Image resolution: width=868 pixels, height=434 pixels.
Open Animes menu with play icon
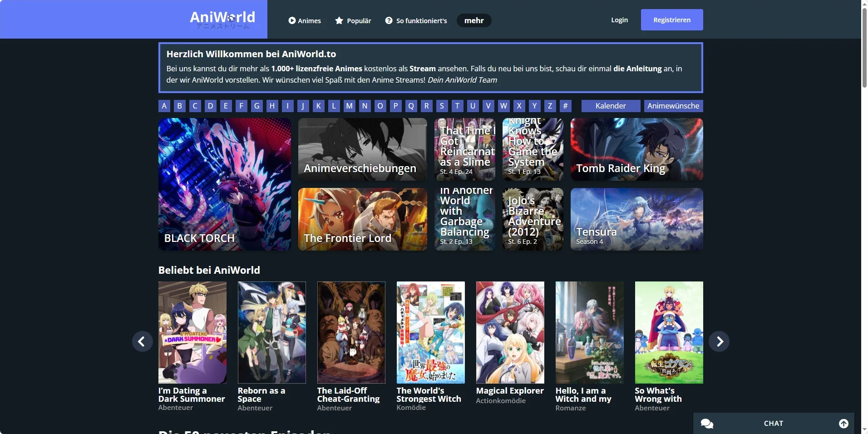[x=305, y=20]
